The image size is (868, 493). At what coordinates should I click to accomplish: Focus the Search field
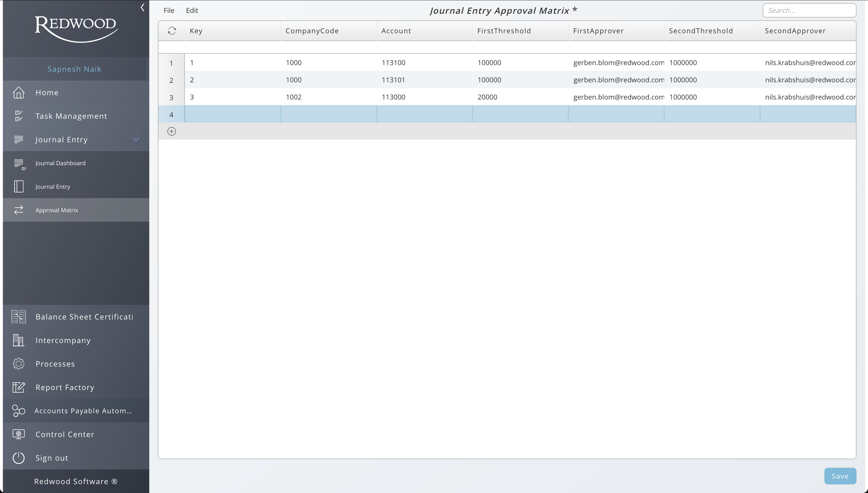809,11
